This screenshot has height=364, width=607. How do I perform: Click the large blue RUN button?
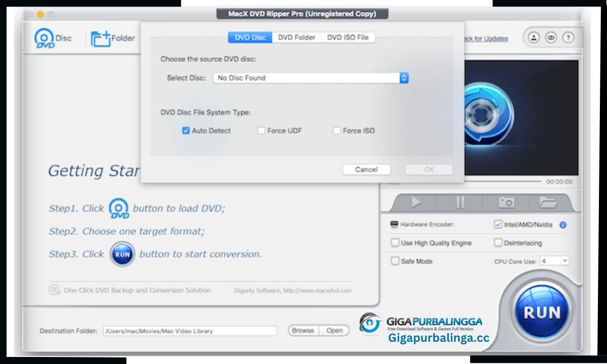tap(542, 312)
